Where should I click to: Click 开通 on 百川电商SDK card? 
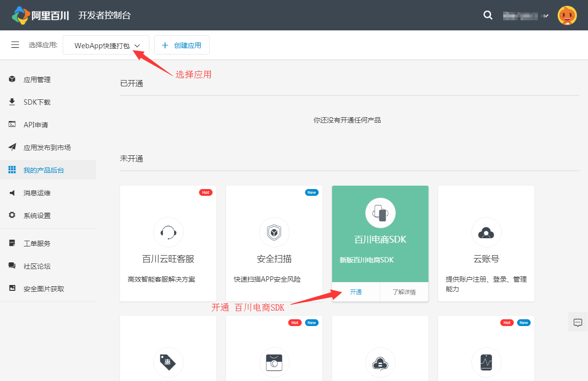[356, 292]
